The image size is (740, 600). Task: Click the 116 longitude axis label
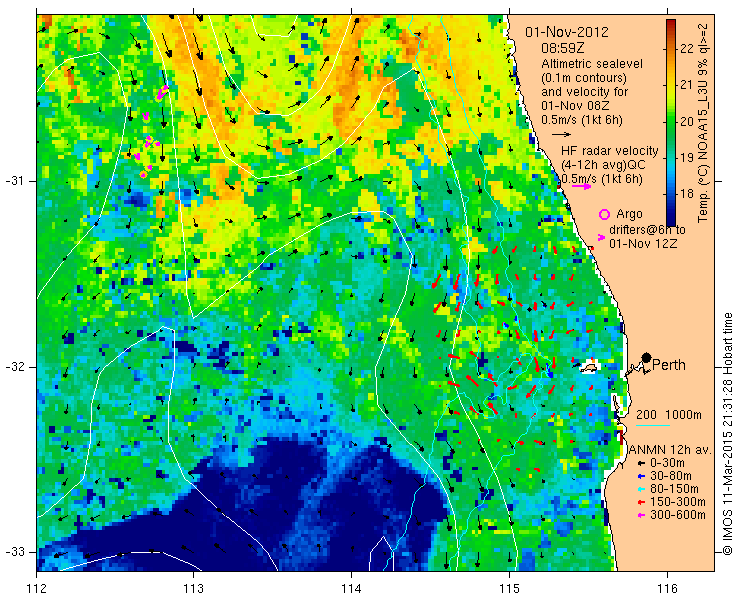click(667, 588)
